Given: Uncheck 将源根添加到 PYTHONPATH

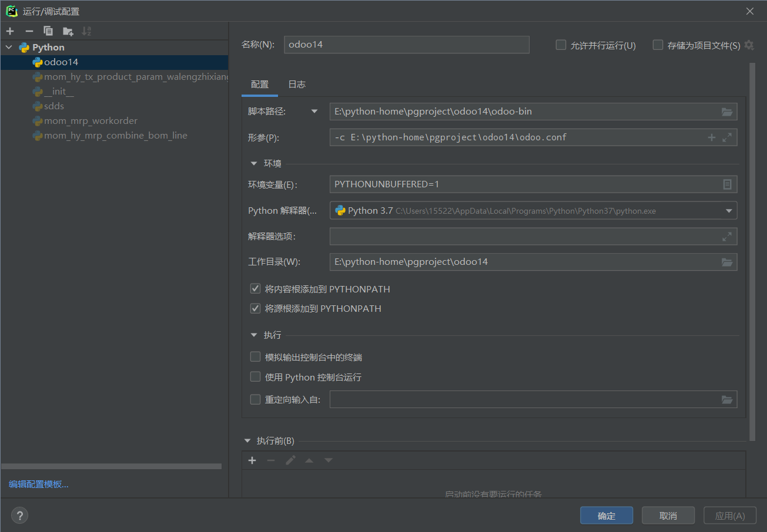Looking at the screenshot, I should click(255, 308).
